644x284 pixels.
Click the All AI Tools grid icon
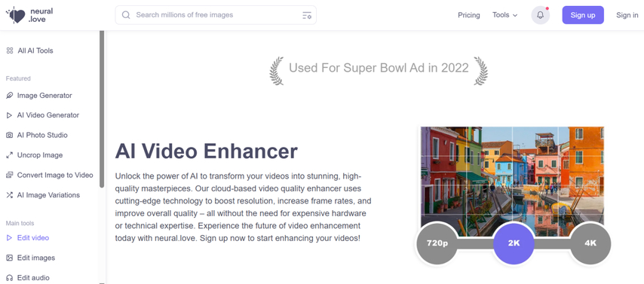(x=10, y=51)
